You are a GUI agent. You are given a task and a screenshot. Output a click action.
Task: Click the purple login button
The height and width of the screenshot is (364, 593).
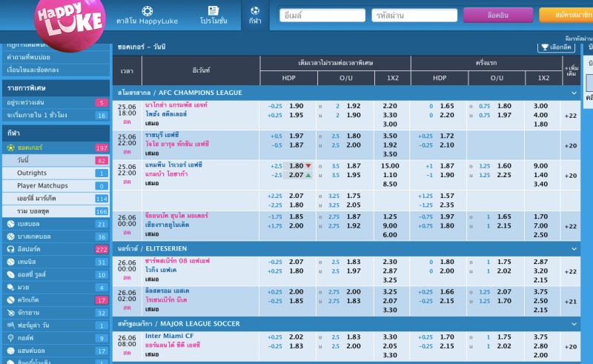(498, 15)
